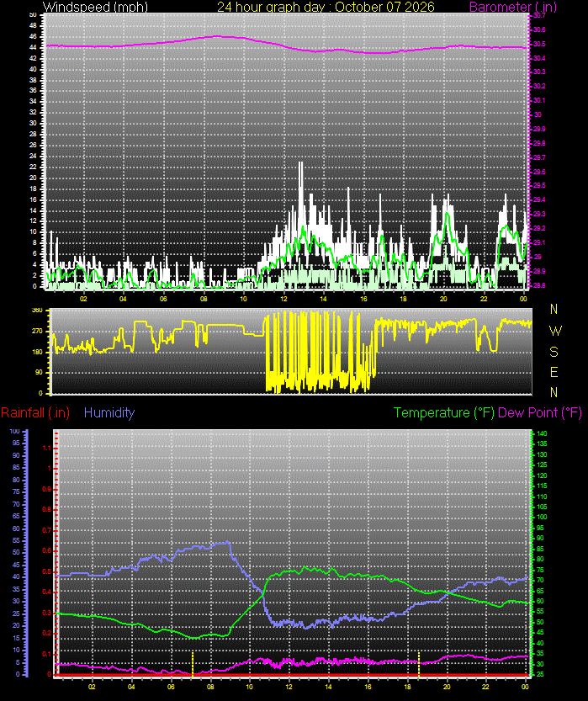Image resolution: width=588 pixels, height=701 pixels.
Task: Click the 08 hour label under humidity graph
Action: pos(210,687)
